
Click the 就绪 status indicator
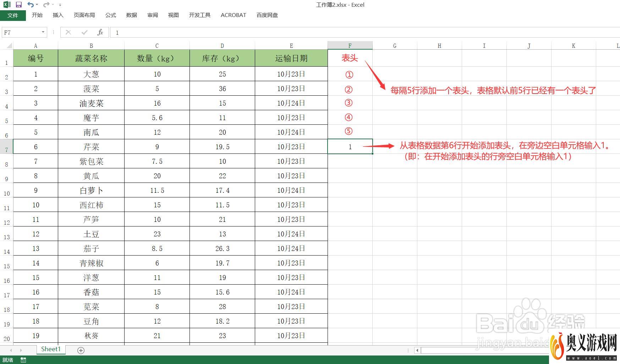click(x=8, y=360)
